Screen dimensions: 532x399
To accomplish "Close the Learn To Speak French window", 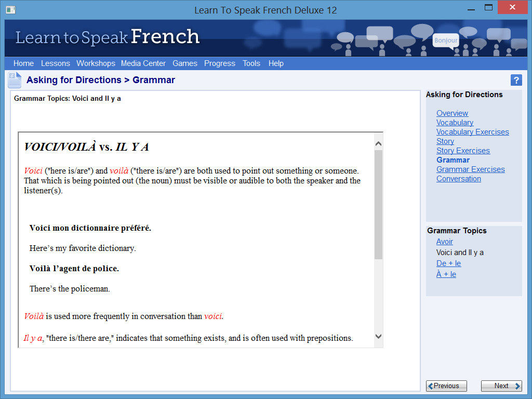I will [512, 7].
